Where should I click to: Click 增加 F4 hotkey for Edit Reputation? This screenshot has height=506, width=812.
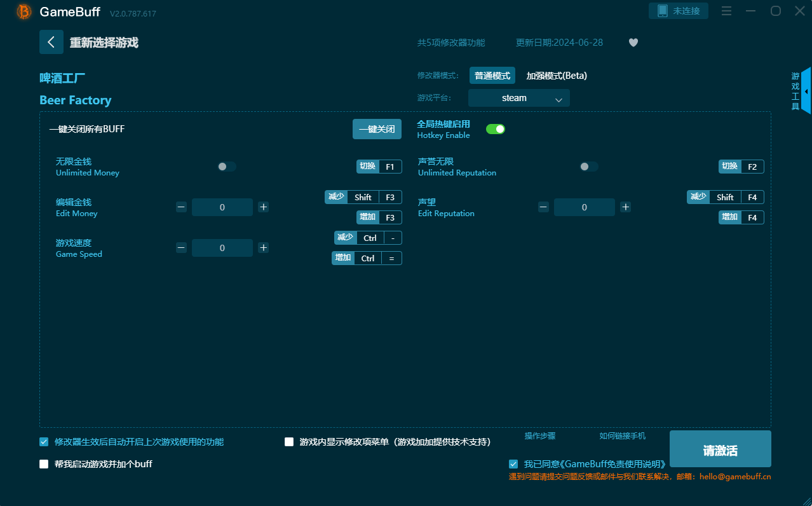(741, 217)
